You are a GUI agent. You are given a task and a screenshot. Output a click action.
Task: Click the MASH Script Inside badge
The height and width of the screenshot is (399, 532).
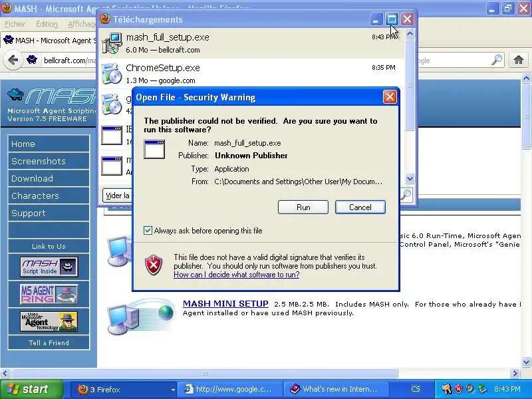(49, 267)
